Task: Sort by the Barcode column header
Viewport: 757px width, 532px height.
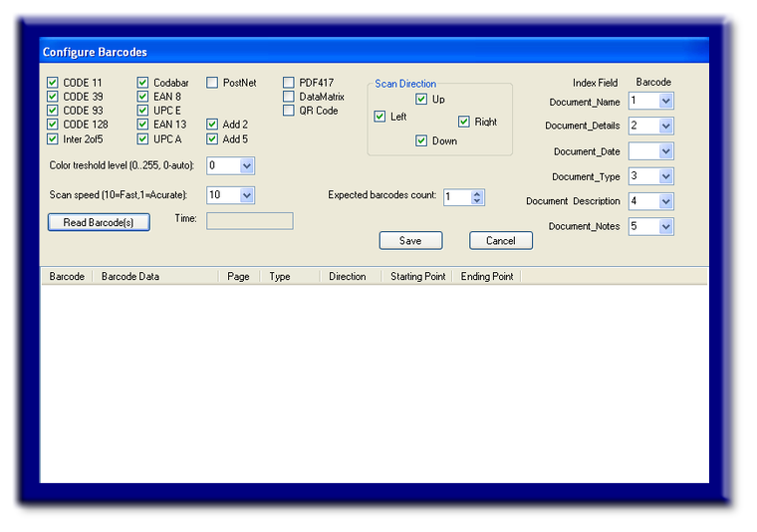Action: pos(67,277)
